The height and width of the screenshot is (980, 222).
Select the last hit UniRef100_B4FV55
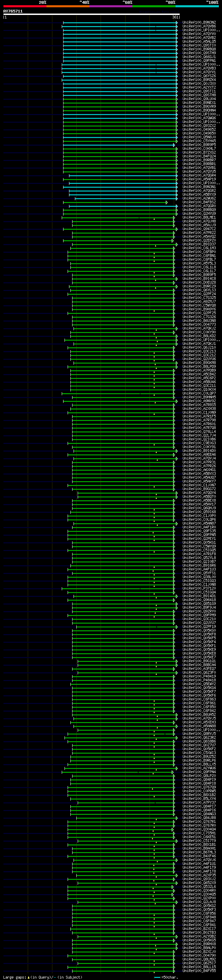coord(199,971)
